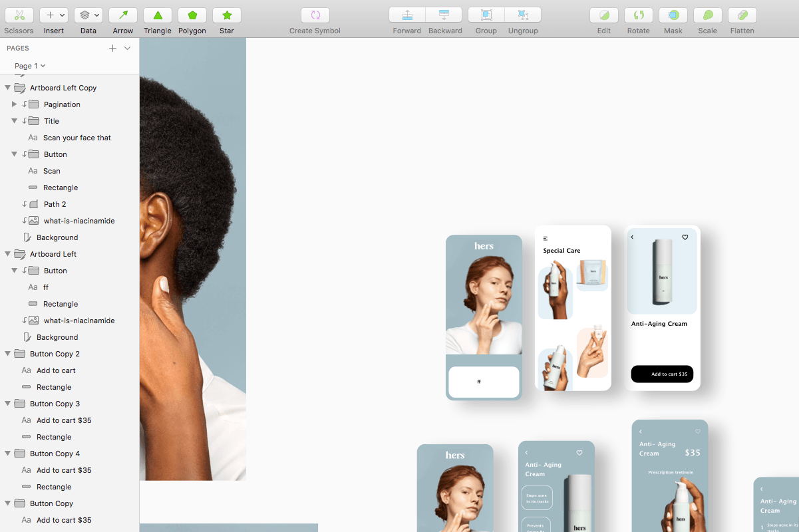Open the Insert dropdown menu
The height and width of the screenshot is (532, 799).
(54, 15)
